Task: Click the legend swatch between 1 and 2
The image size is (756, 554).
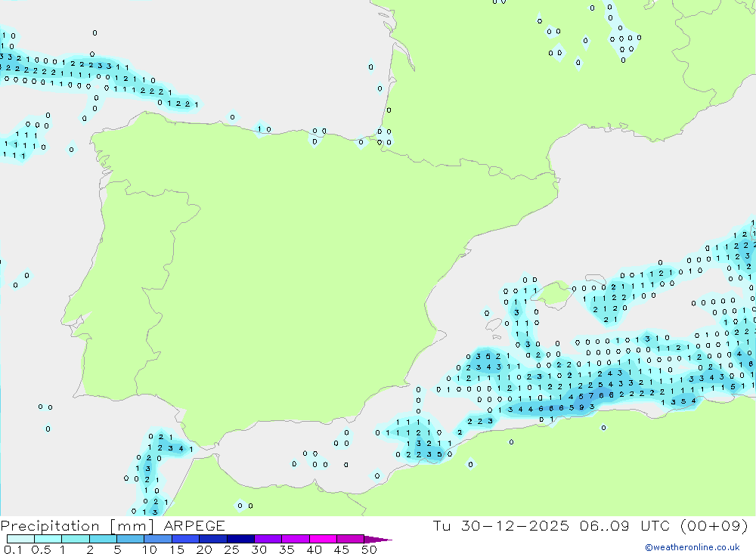Action: coord(76,539)
